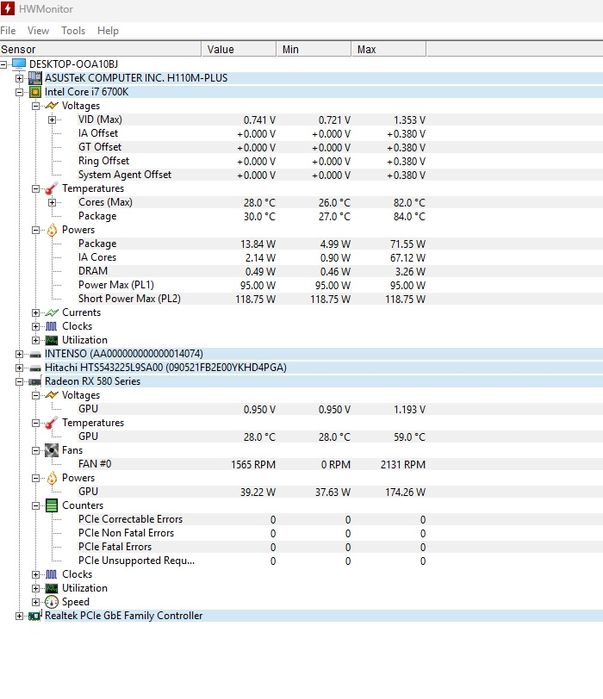The image size is (603, 699).
Task: Expand the Hitachi drive node
Action: coord(19,368)
